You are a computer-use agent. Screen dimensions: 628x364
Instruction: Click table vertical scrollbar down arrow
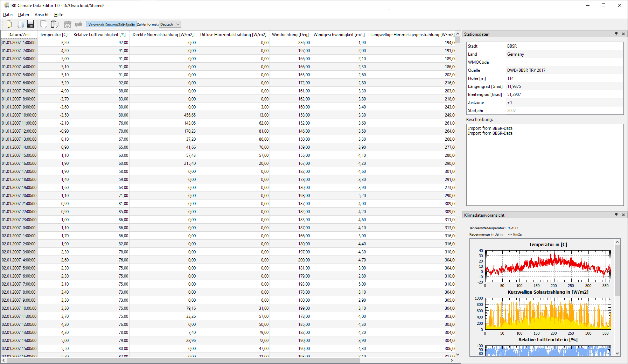tap(458, 355)
